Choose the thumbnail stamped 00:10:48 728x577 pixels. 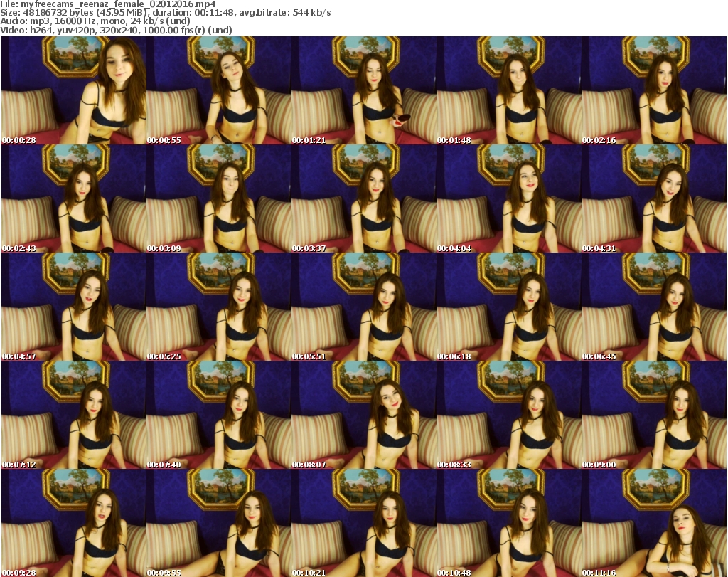(508, 523)
